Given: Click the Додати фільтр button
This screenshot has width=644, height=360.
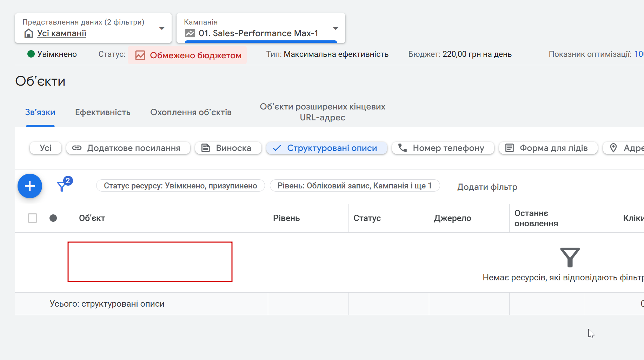Looking at the screenshot, I should [487, 187].
